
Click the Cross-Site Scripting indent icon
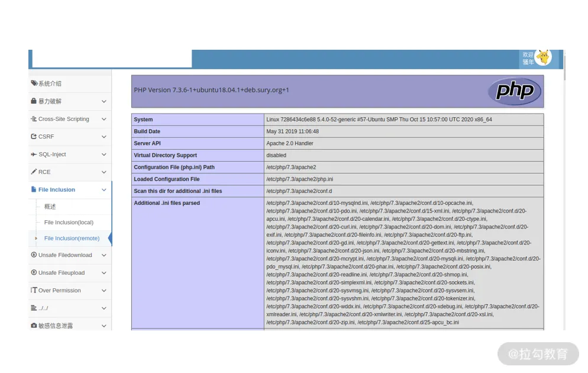click(x=34, y=118)
